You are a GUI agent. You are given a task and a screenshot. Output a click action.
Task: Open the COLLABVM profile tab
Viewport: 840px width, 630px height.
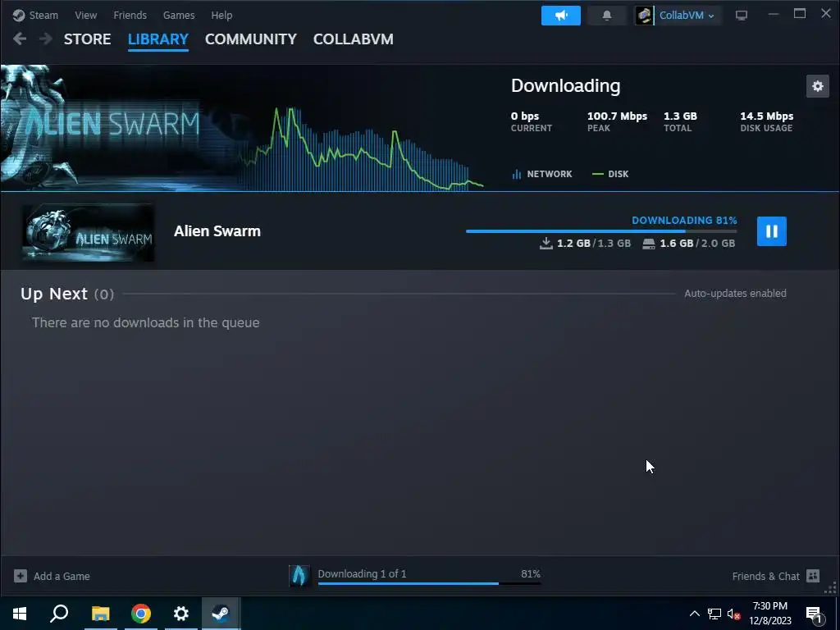(353, 39)
